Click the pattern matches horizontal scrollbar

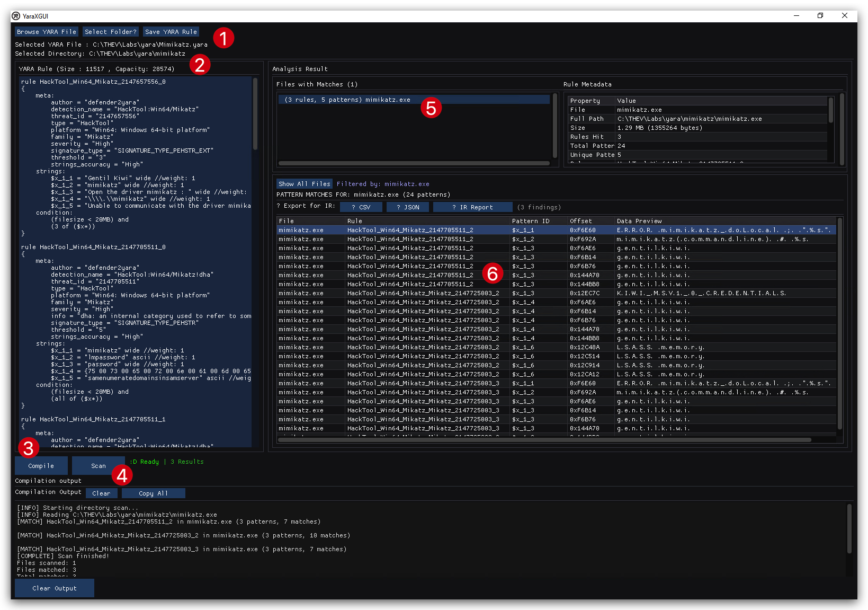[544, 440]
